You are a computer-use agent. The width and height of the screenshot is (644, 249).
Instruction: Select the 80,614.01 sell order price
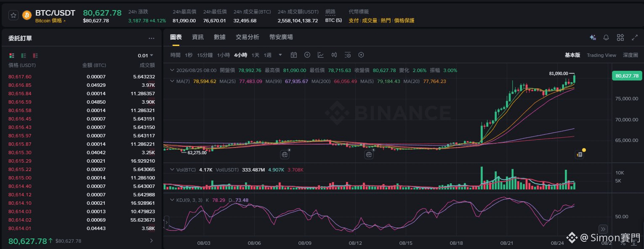pos(20,228)
